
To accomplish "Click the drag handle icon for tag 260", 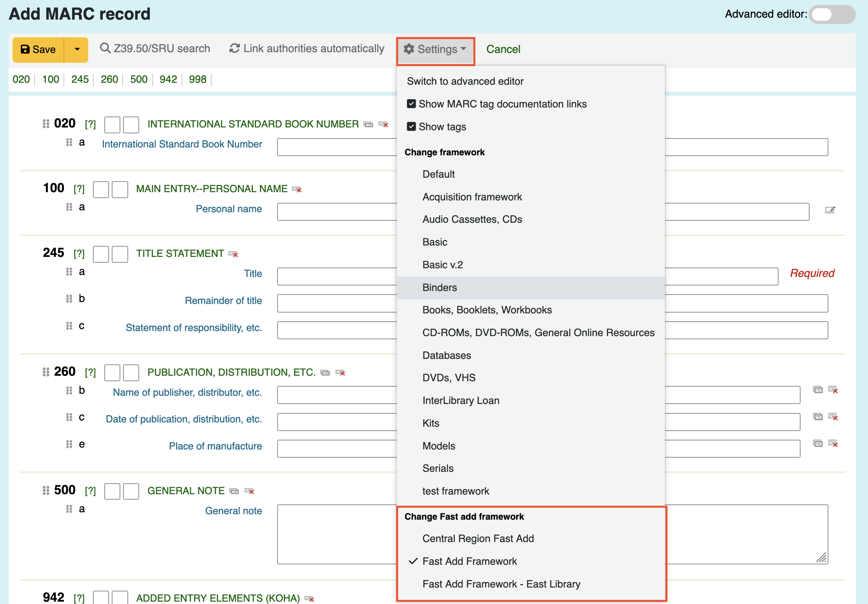I will [x=46, y=372].
